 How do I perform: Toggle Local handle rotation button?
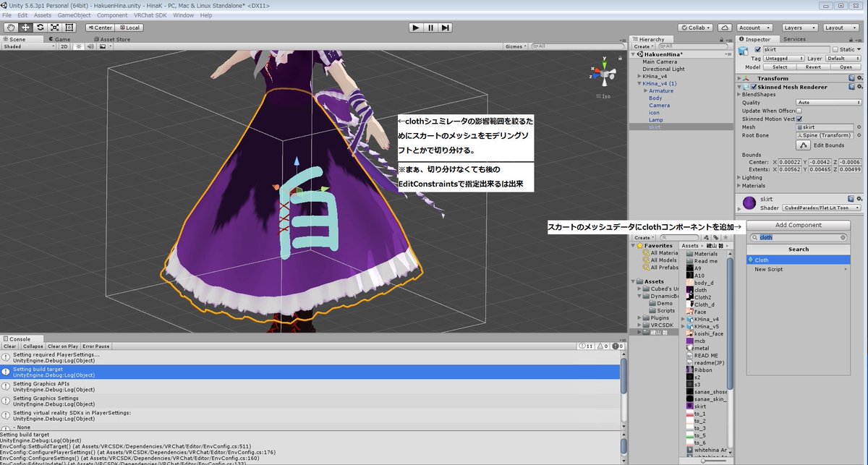(129, 27)
